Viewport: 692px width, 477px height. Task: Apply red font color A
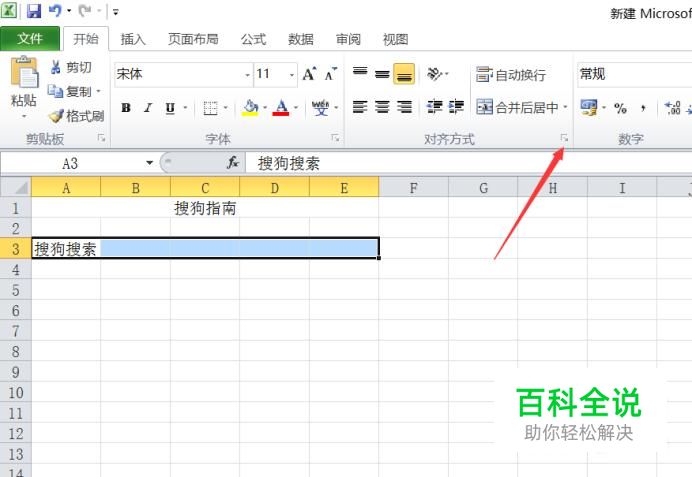pyautogui.click(x=281, y=108)
